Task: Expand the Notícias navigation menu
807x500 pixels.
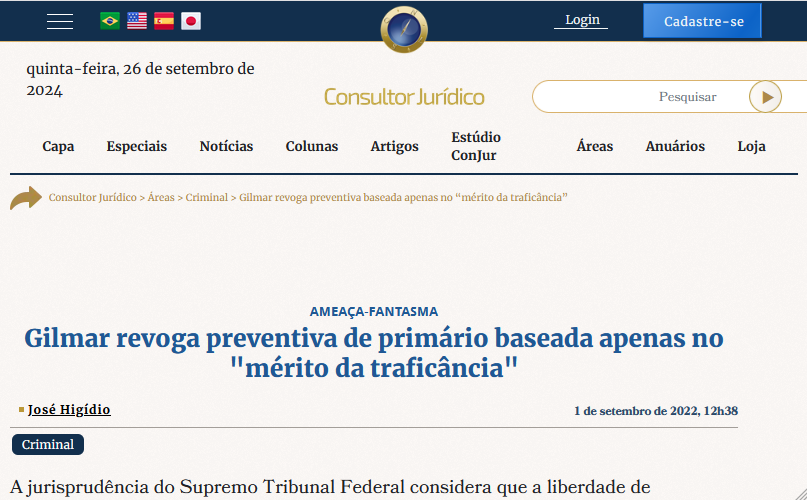Action: pyautogui.click(x=226, y=146)
